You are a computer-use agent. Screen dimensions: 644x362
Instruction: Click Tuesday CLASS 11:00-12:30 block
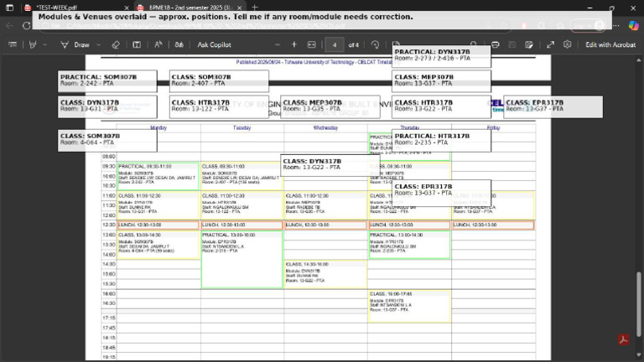241,205
